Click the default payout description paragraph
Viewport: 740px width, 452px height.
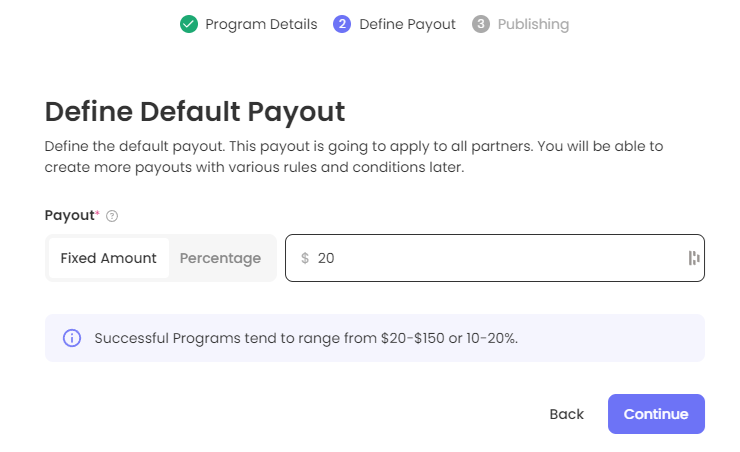(x=354, y=157)
